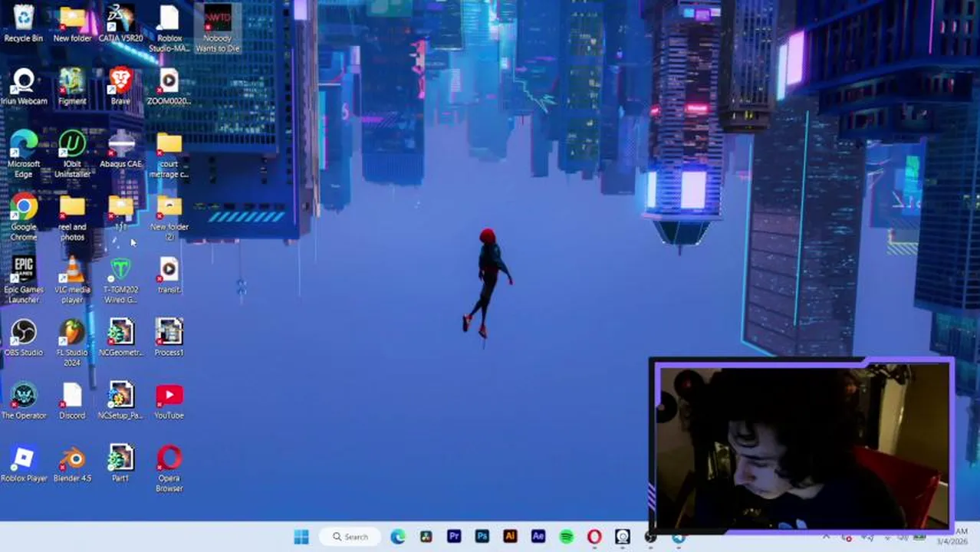Image resolution: width=980 pixels, height=552 pixels.
Task: Switch to Opera on the taskbar
Action: tap(594, 537)
